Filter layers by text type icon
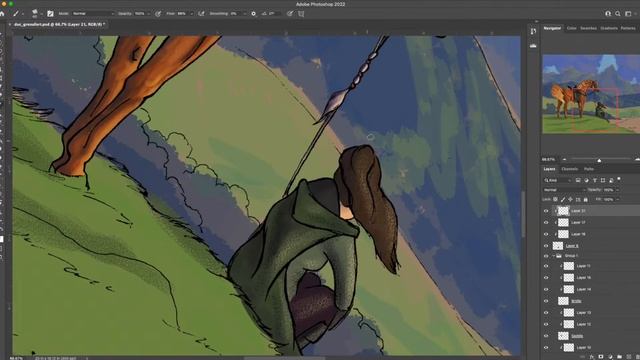 point(595,180)
